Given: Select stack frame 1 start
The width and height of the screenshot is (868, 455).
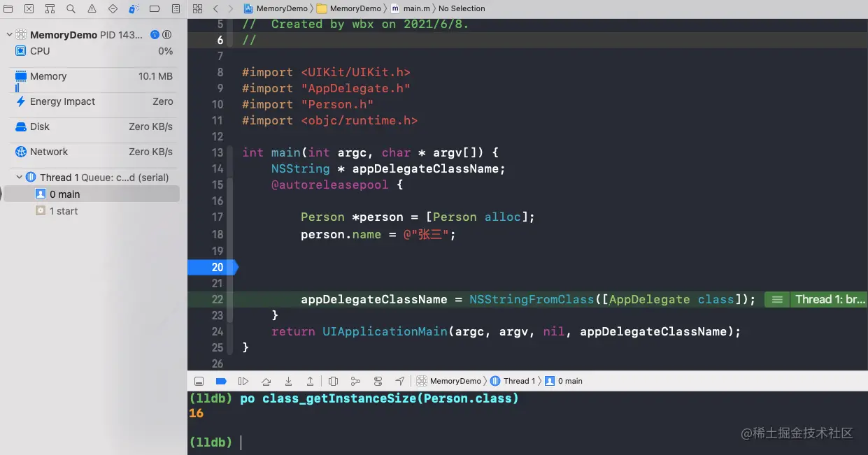Looking at the screenshot, I should tap(92, 211).
